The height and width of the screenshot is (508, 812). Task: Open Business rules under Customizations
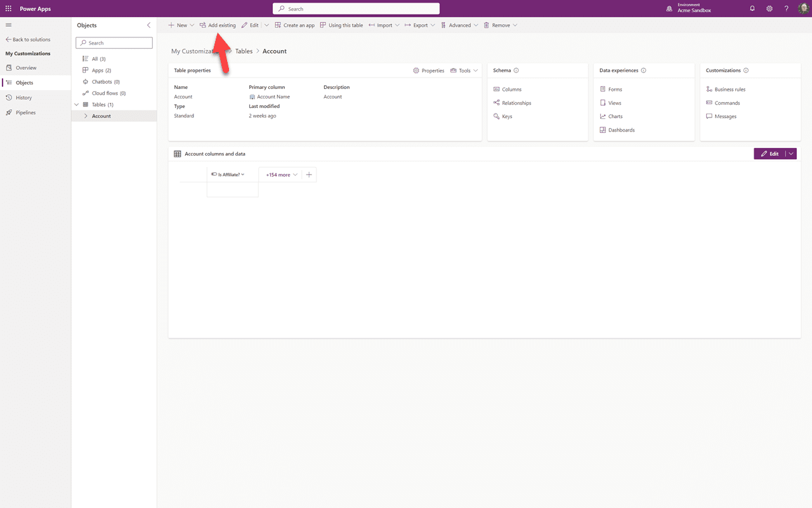pyautogui.click(x=730, y=90)
